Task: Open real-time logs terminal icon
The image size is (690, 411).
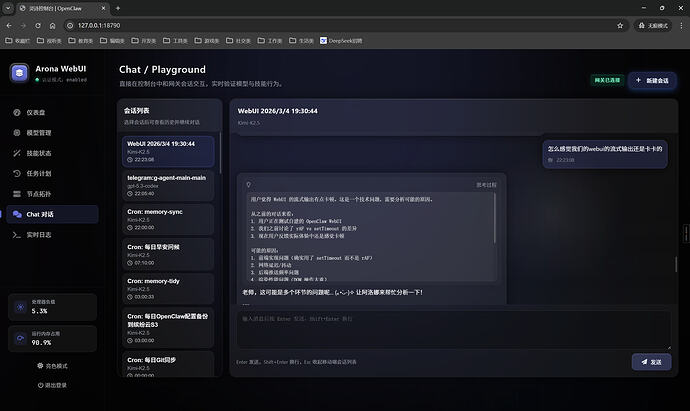Action: (x=17, y=235)
